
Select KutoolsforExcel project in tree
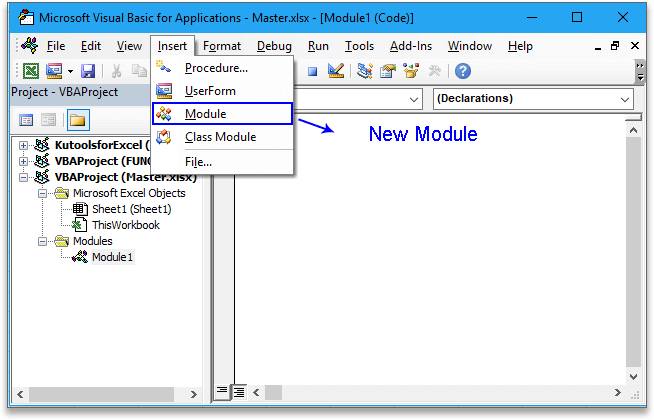coord(102,145)
